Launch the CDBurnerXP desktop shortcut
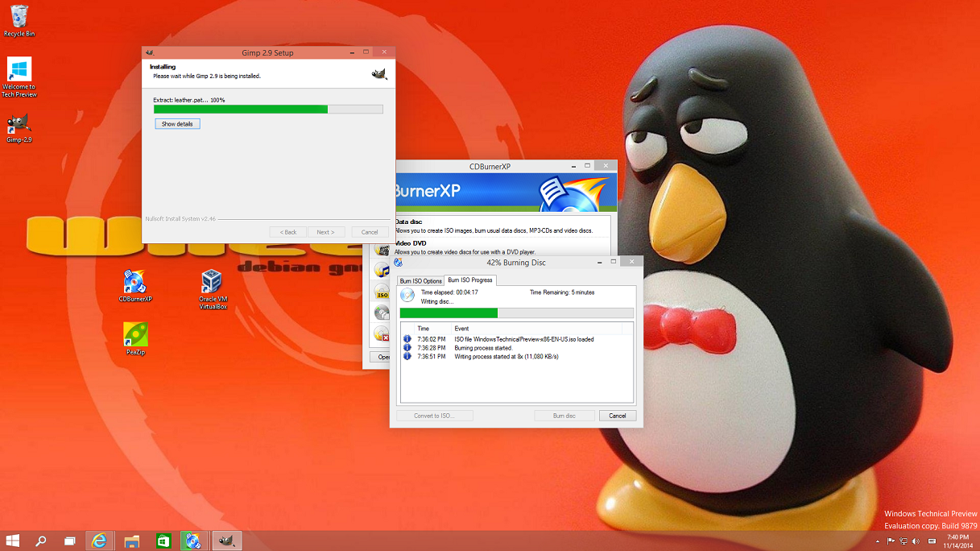This screenshot has height=551, width=980. click(134, 283)
